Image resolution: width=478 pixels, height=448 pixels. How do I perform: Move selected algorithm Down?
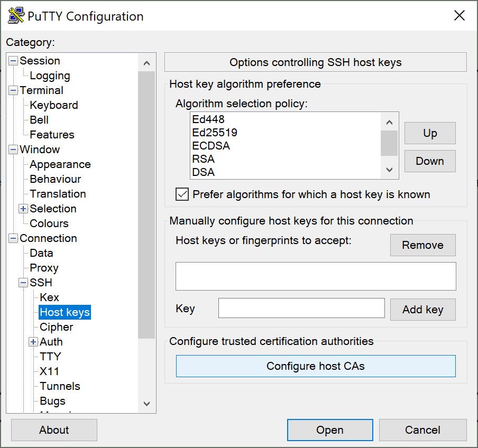430,161
